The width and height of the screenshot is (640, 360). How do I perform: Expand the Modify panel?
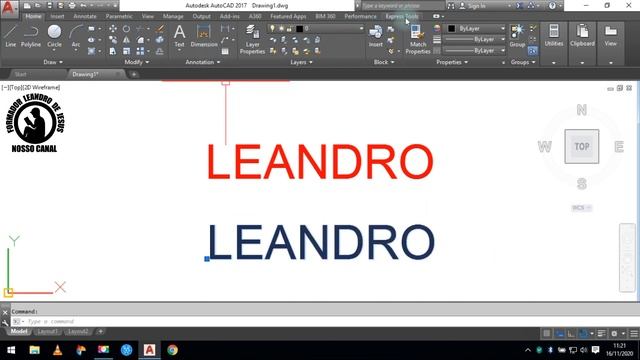137,62
